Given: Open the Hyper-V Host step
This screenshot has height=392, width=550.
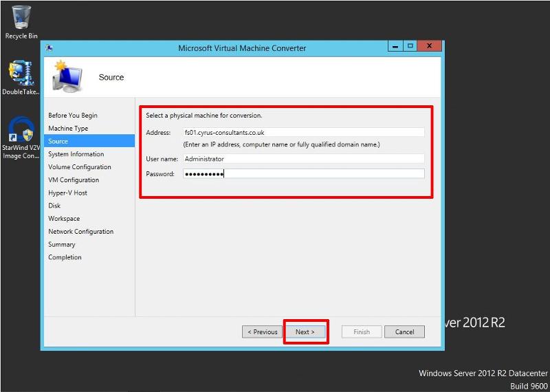Looking at the screenshot, I should pyautogui.click(x=67, y=193).
